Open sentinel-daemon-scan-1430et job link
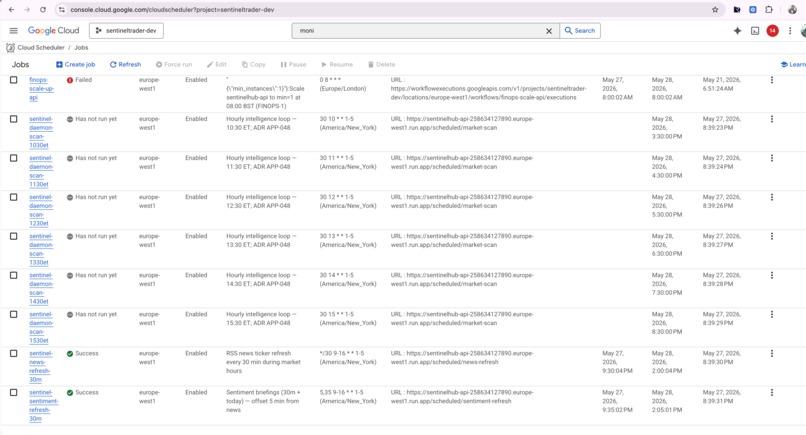Image resolution: width=806 pixels, height=435 pixels. coord(41,288)
